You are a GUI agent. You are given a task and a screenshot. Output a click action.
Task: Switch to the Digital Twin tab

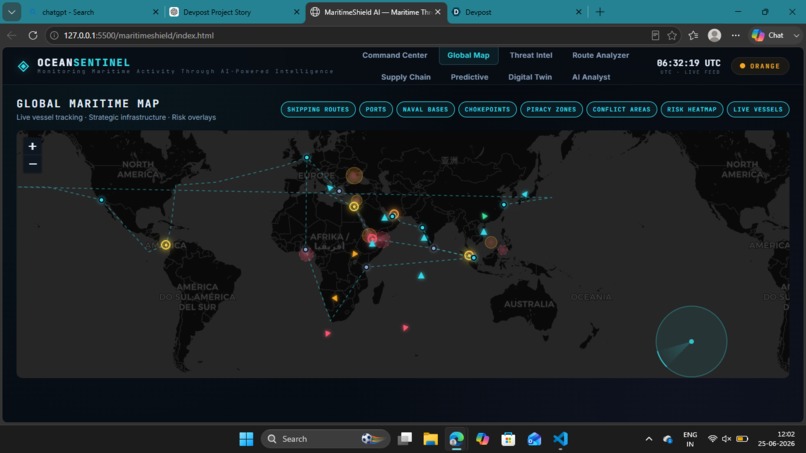coord(530,77)
